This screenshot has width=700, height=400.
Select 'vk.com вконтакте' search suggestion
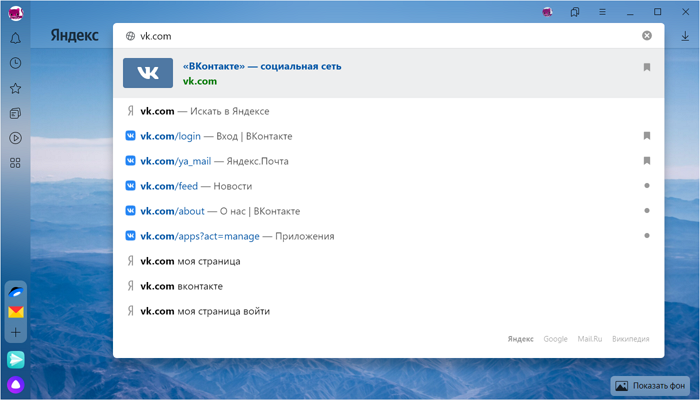click(x=388, y=286)
